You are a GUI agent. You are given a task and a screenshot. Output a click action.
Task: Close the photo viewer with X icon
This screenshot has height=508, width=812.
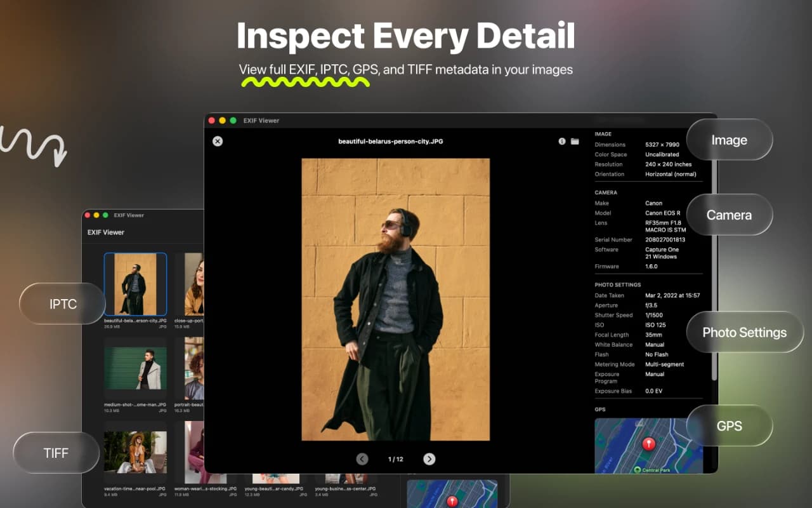(218, 141)
